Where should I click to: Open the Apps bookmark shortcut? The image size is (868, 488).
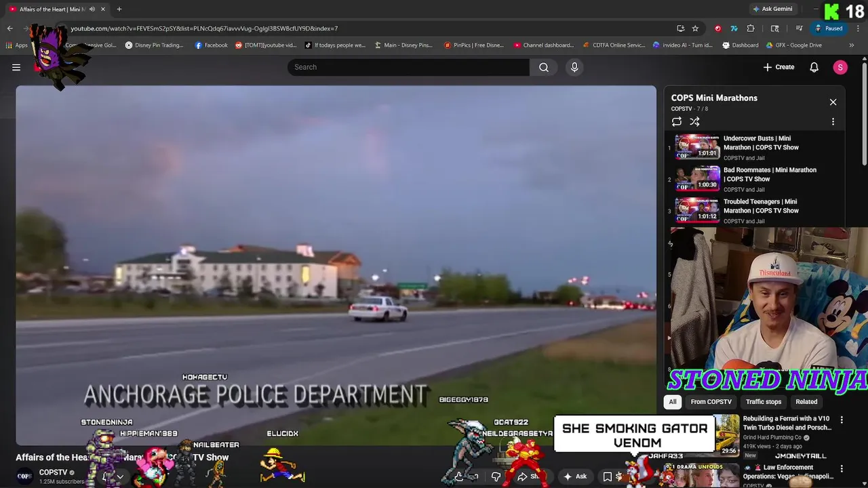click(17, 45)
